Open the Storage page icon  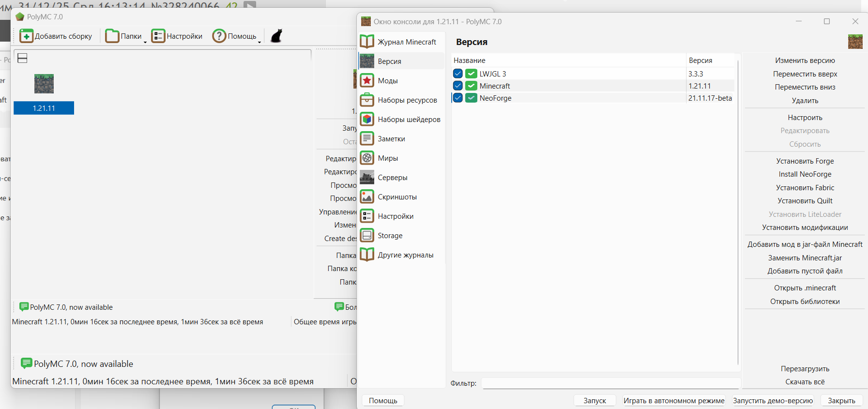(367, 235)
